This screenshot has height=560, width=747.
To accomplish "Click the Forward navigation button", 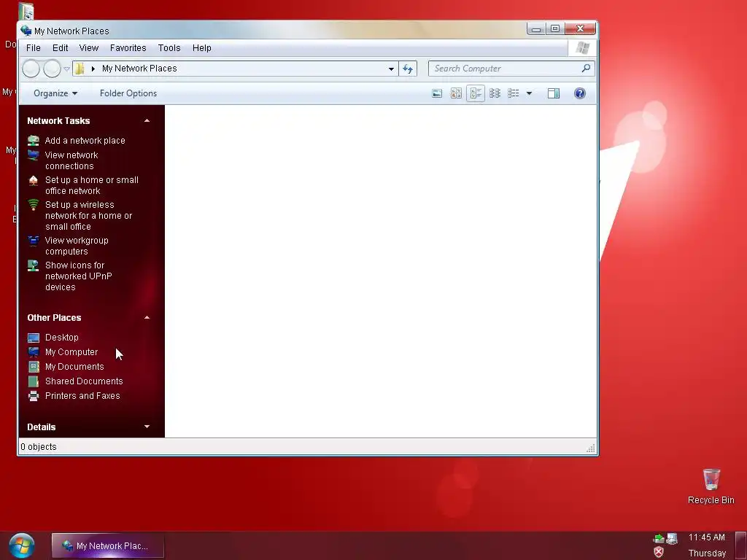I will point(52,69).
